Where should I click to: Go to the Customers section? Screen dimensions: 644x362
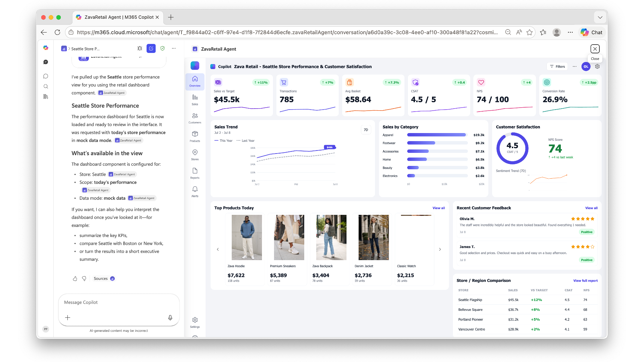195,118
